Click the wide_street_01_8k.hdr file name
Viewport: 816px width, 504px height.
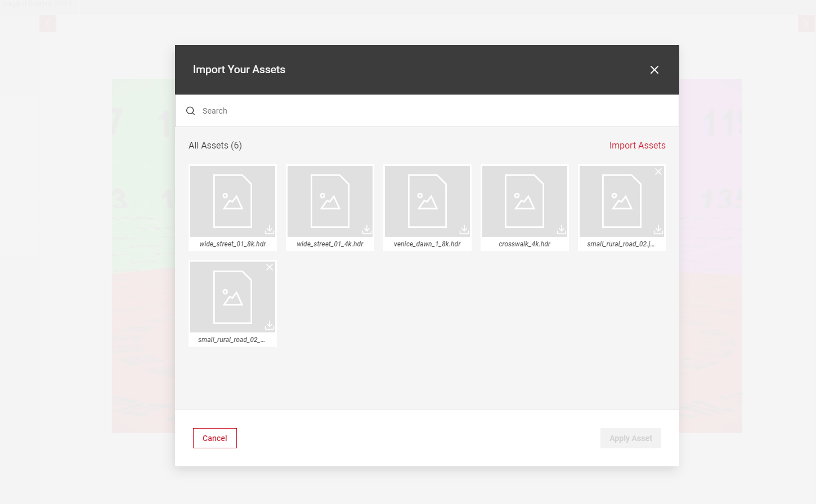tap(232, 244)
